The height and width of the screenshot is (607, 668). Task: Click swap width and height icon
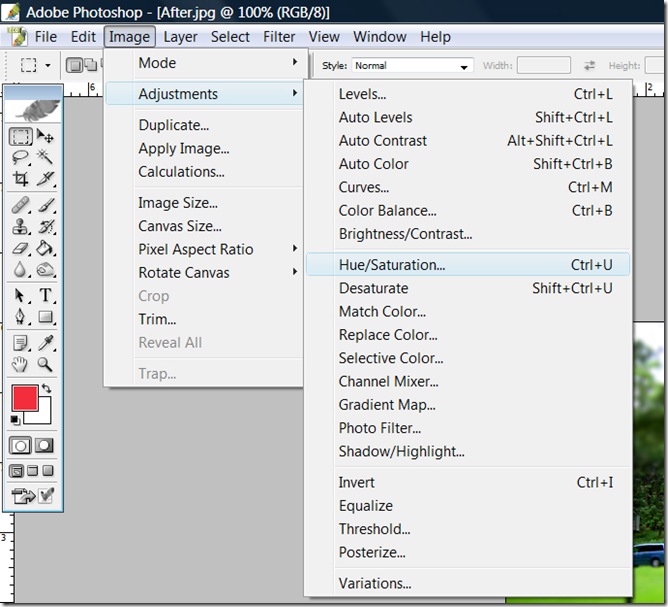[x=589, y=65]
